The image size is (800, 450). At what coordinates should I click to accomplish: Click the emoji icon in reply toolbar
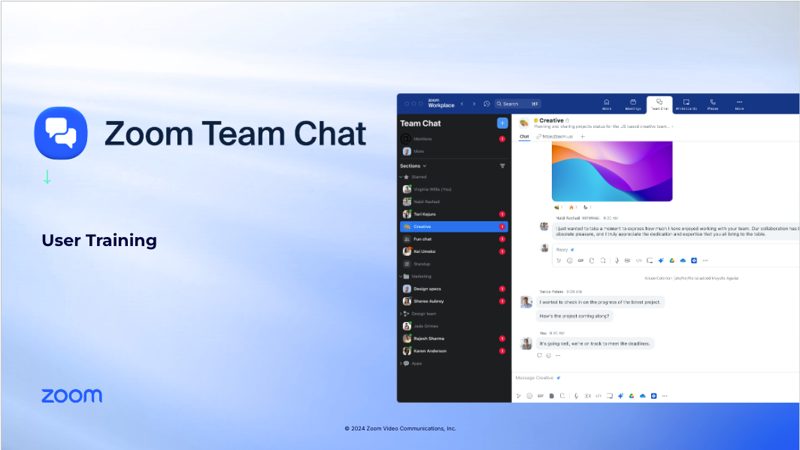pos(569,261)
